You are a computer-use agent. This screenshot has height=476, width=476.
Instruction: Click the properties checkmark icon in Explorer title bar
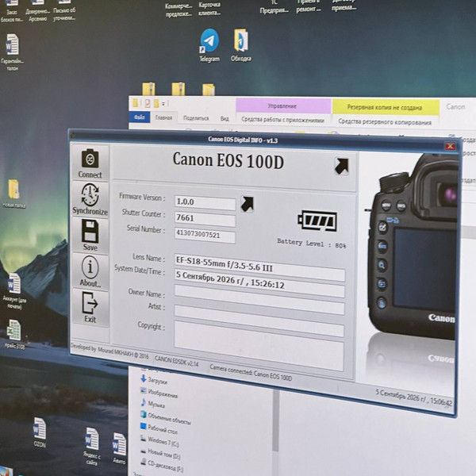(148, 103)
